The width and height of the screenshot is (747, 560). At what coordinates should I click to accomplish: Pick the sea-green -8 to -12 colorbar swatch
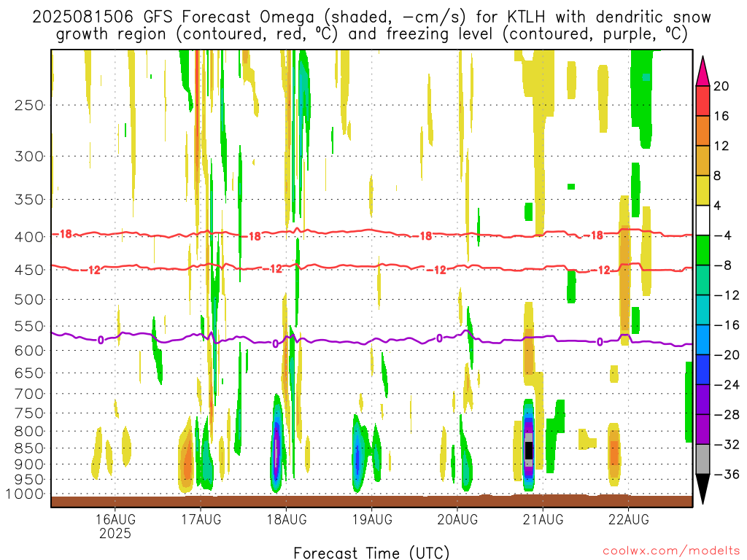[x=703, y=280]
